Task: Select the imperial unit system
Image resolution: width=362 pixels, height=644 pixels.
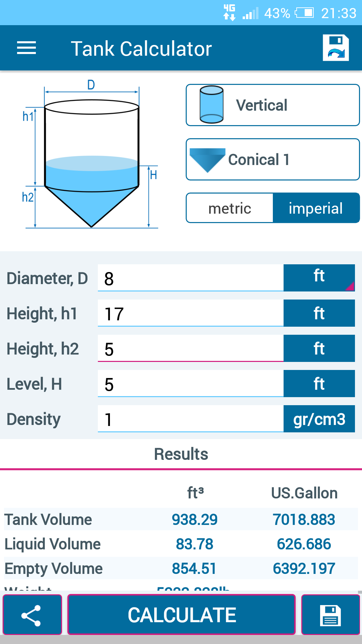Action: (x=316, y=208)
